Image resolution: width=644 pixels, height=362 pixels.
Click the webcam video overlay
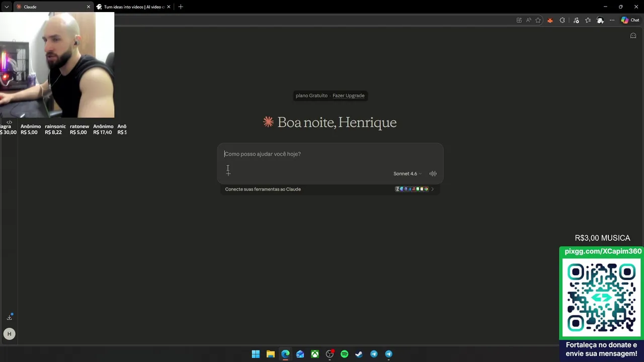point(57,65)
